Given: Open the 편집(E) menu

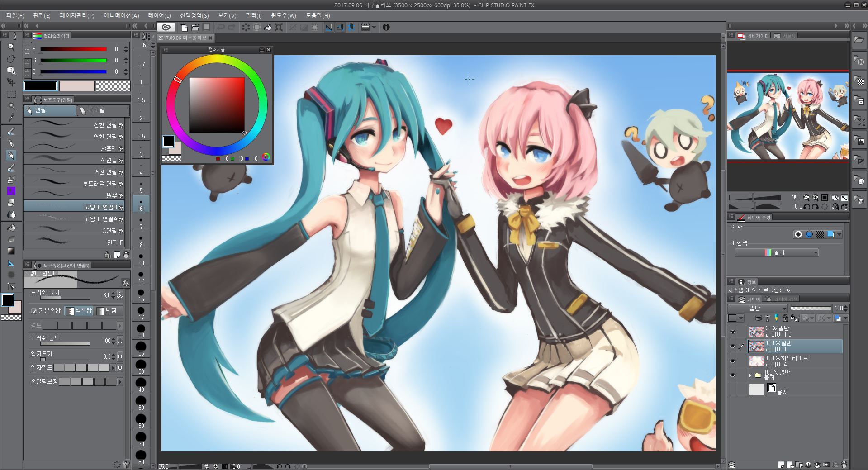Looking at the screenshot, I should click(x=42, y=15).
